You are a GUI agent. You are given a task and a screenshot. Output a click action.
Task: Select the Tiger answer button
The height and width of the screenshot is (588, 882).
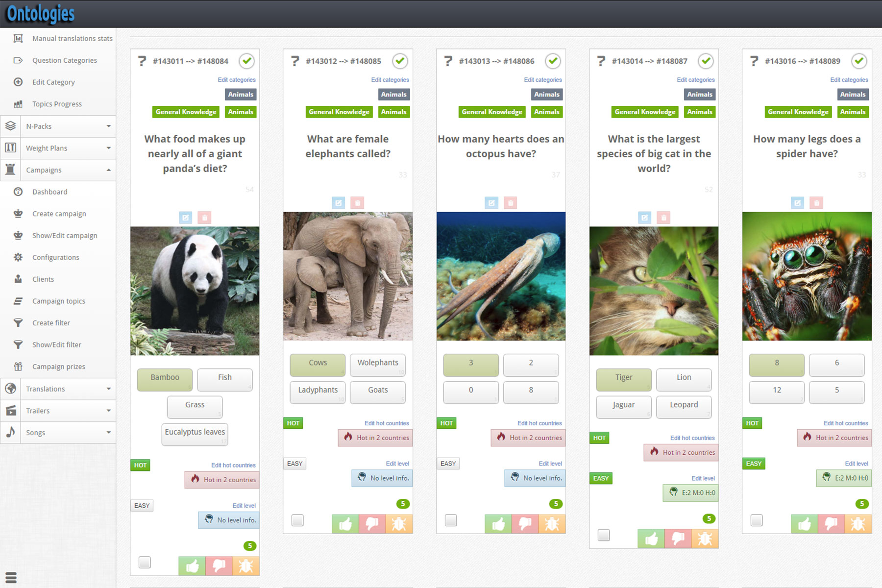[x=623, y=378]
